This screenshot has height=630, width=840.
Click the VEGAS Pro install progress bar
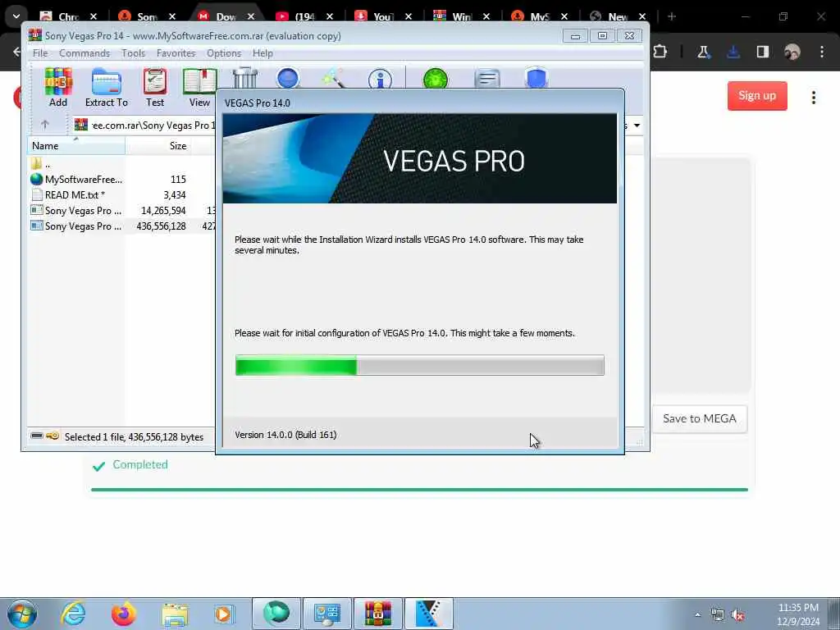coord(419,365)
